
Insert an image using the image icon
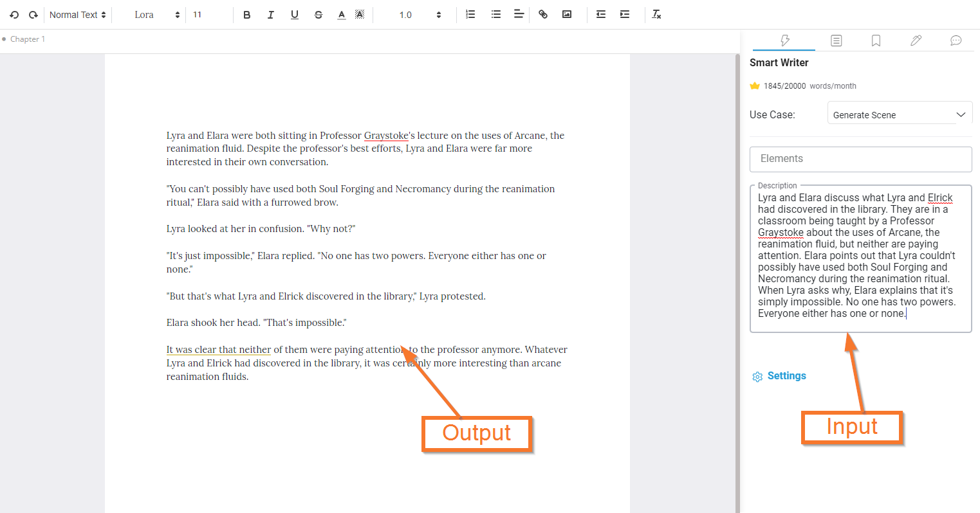tap(567, 14)
